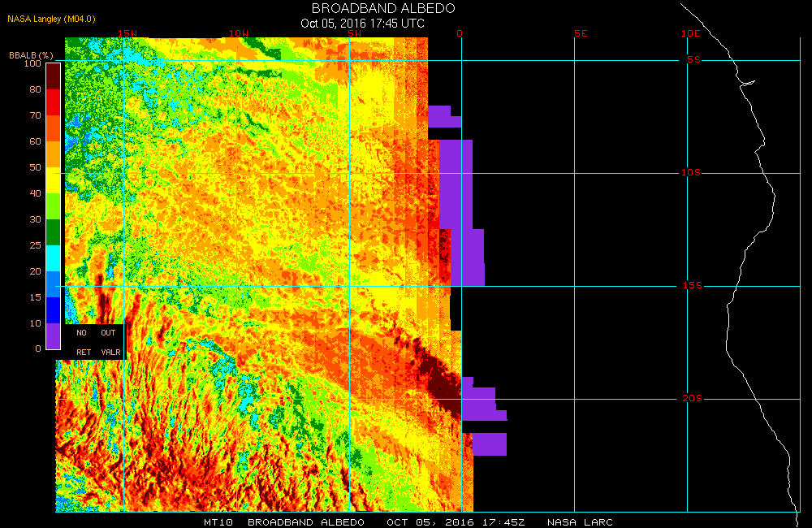Click the dark blue 10-15 colorbar segment

tap(54, 309)
